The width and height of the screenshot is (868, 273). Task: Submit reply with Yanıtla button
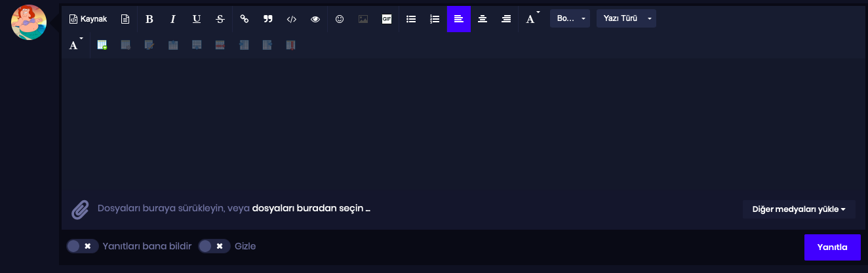(x=832, y=247)
